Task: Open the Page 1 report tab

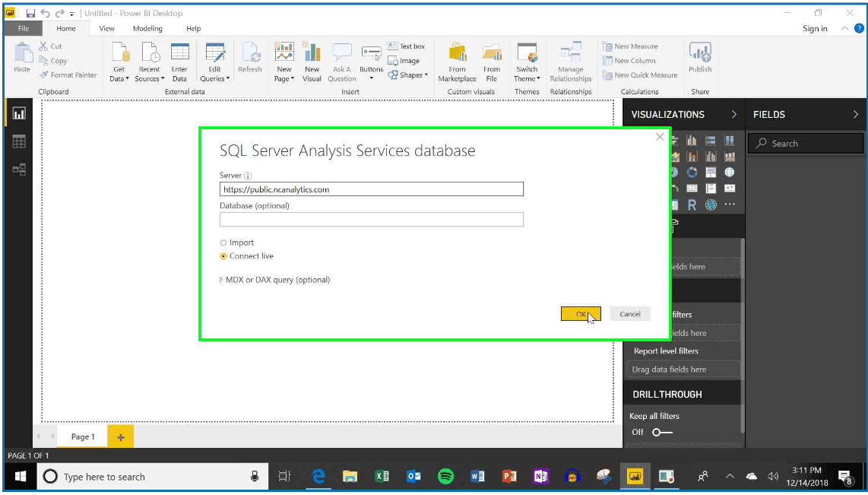Action: point(83,437)
